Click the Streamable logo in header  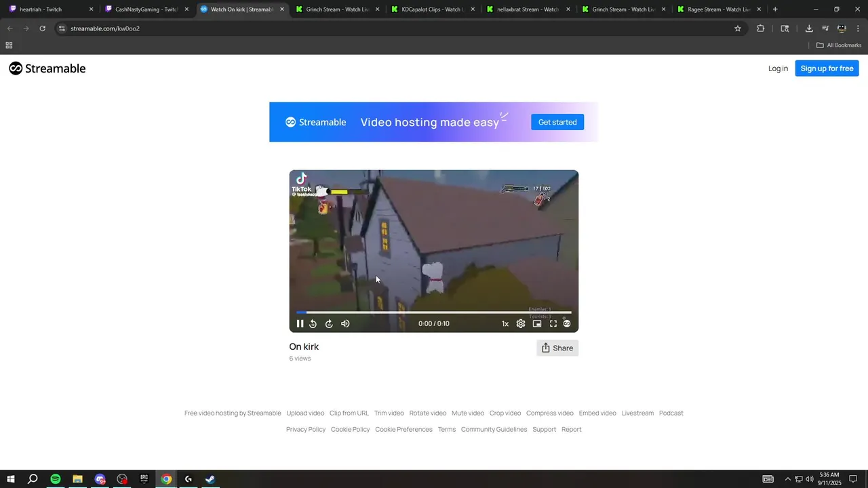(47, 68)
